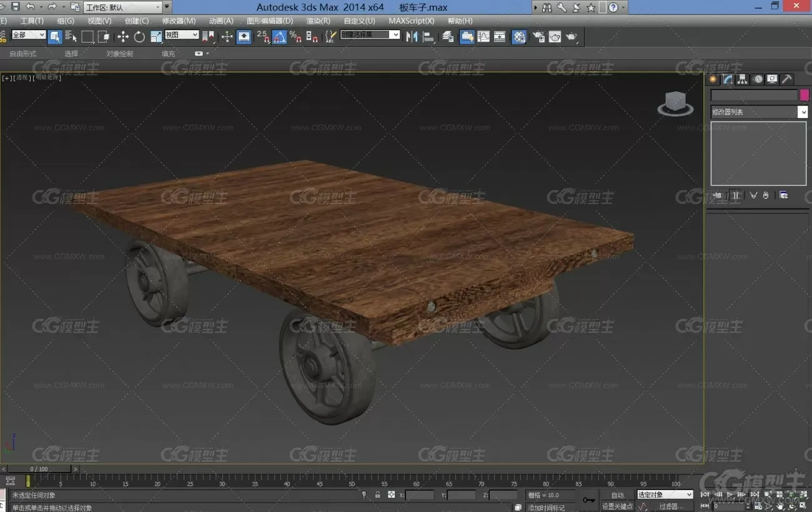Click the Set Keys key icon
Screen dimensions: 812x512
coord(588,499)
